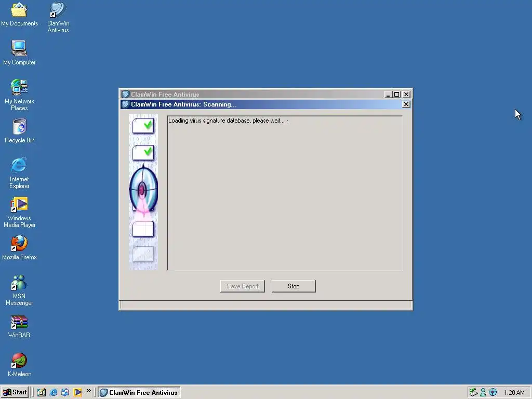Image resolution: width=532 pixels, height=399 pixels.
Task: Click the network tray icon
Action: click(473, 392)
